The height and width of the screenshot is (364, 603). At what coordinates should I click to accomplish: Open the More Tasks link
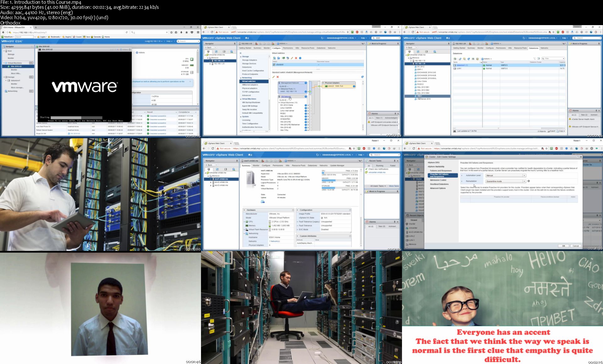(x=394, y=186)
